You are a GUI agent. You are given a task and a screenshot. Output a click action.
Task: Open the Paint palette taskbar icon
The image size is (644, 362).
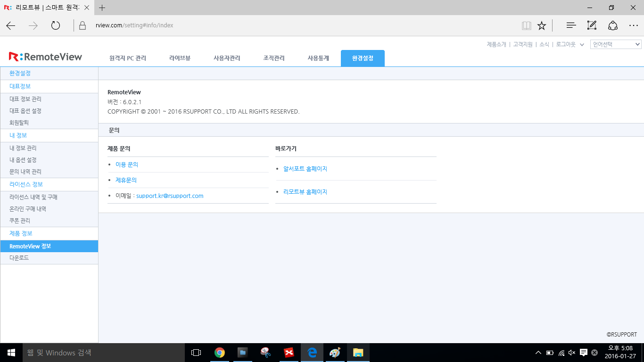click(x=335, y=353)
